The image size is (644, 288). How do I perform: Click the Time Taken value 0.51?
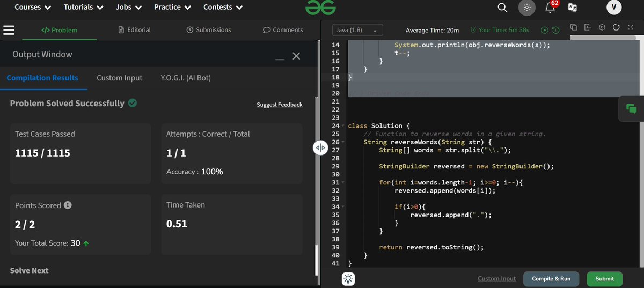(177, 224)
